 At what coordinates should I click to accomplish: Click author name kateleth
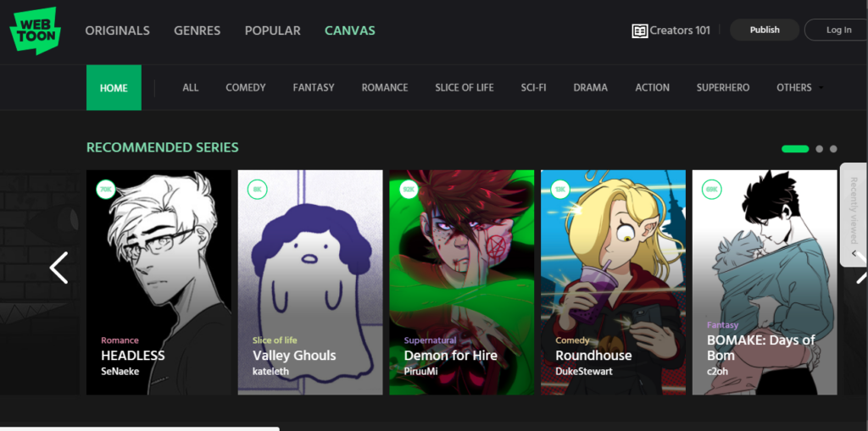pos(270,371)
